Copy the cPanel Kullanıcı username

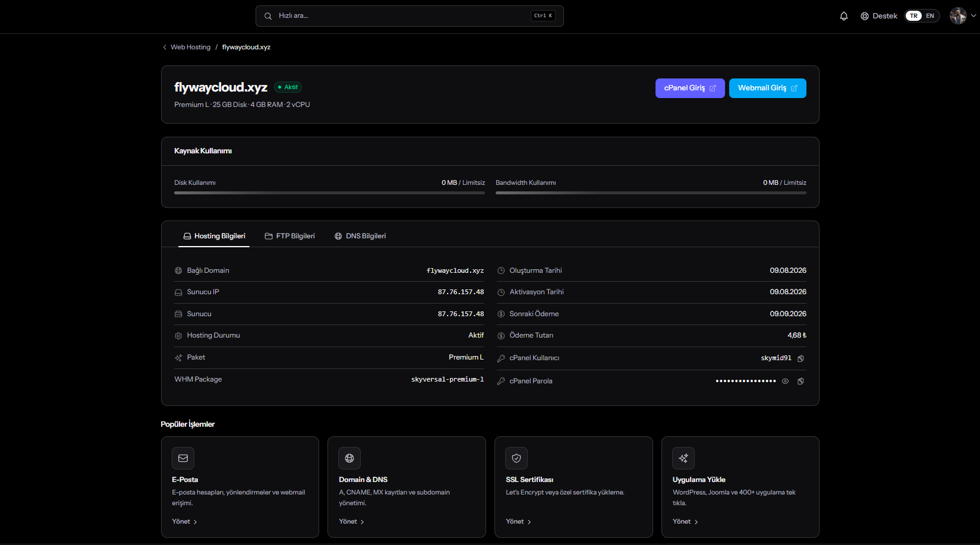tap(801, 358)
